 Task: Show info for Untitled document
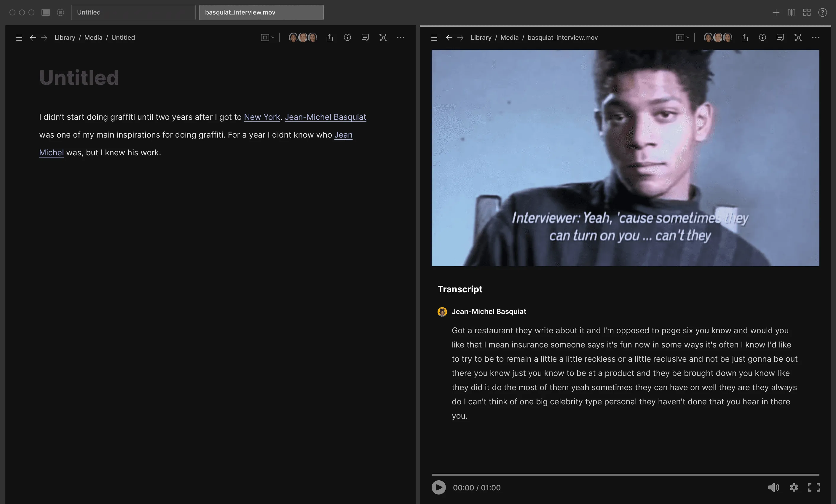pos(347,37)
